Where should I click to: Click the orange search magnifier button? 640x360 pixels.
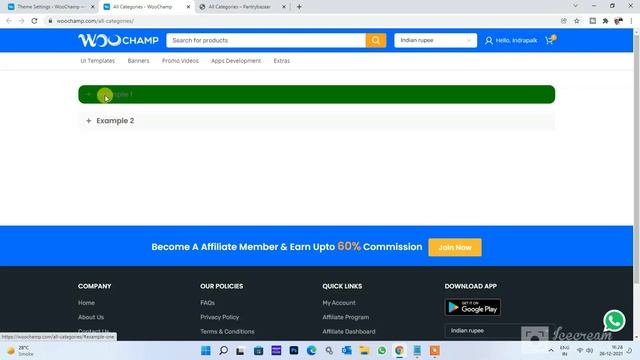376,40
